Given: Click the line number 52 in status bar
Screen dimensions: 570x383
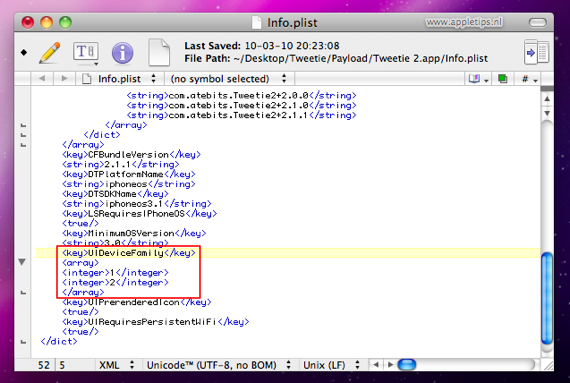Looking at the screenshot, I should click(x=44, y=365).
